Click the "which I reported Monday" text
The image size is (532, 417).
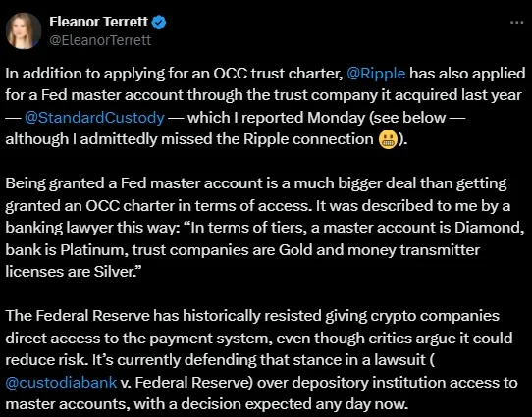pyautogui.click(x=276, y=118)
